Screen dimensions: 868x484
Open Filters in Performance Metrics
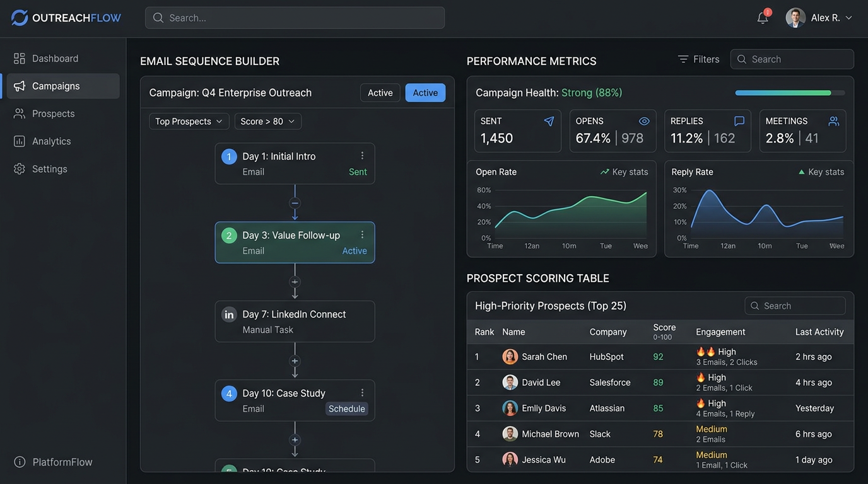(x=698, y=59)
